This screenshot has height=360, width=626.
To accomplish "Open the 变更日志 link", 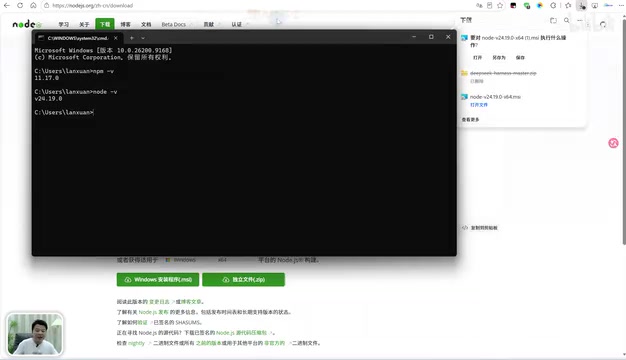I will pyautogui.click(x=159, y=302).
